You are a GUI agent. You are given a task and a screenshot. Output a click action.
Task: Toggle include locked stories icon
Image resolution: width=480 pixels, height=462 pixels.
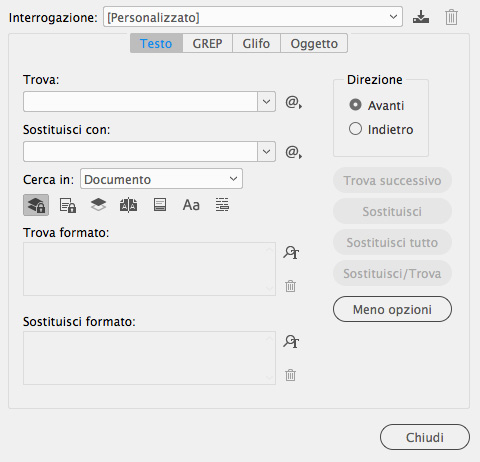[68, 205]
